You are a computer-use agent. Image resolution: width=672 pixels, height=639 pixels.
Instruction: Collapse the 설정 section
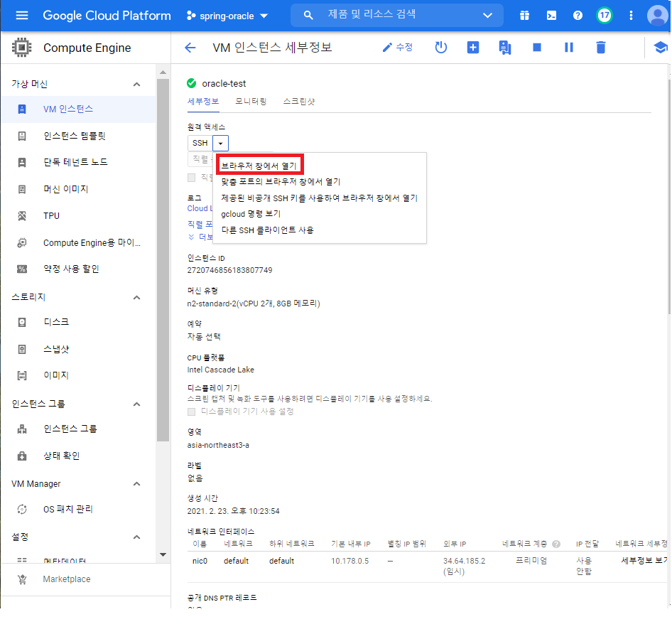point(136,537)
